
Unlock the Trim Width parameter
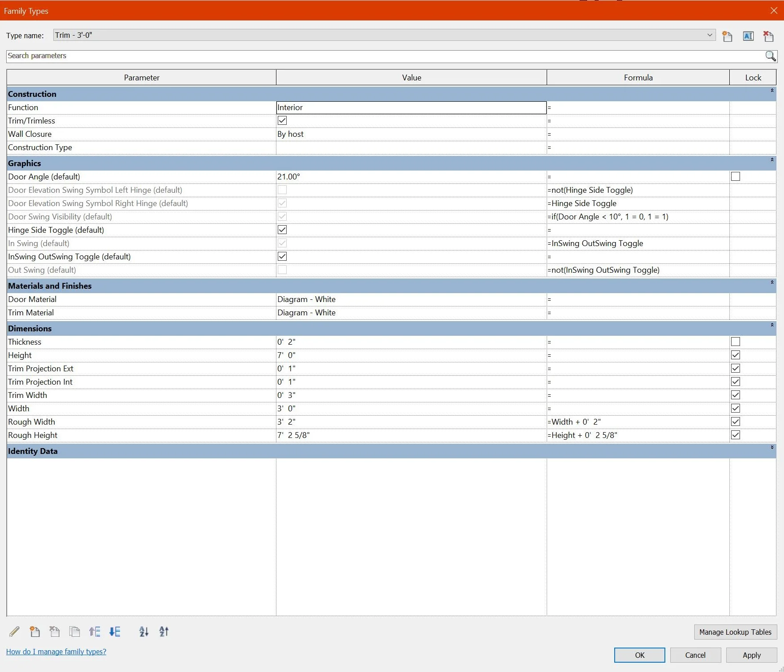pos(736,395)
